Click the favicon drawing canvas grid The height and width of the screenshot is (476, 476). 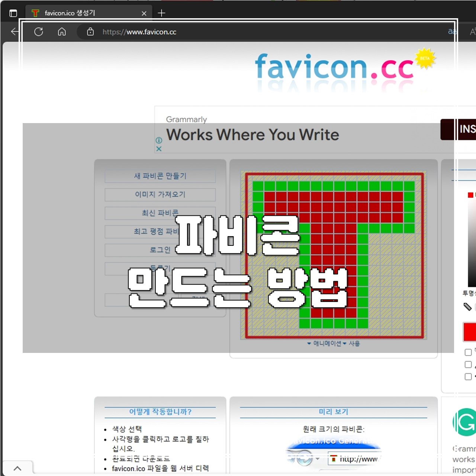tap(334, 255)
